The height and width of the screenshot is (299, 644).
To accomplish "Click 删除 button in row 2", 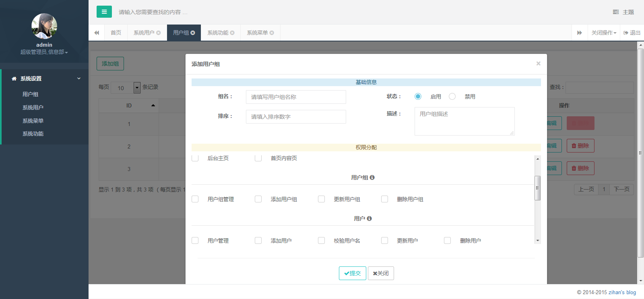I will (x=580, y=146).
